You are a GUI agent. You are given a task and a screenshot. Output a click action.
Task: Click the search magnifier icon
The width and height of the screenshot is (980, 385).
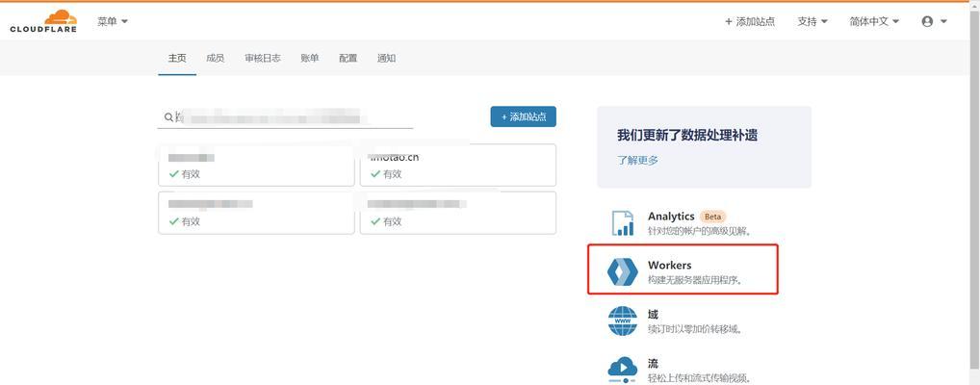click(x=168, y=116)
